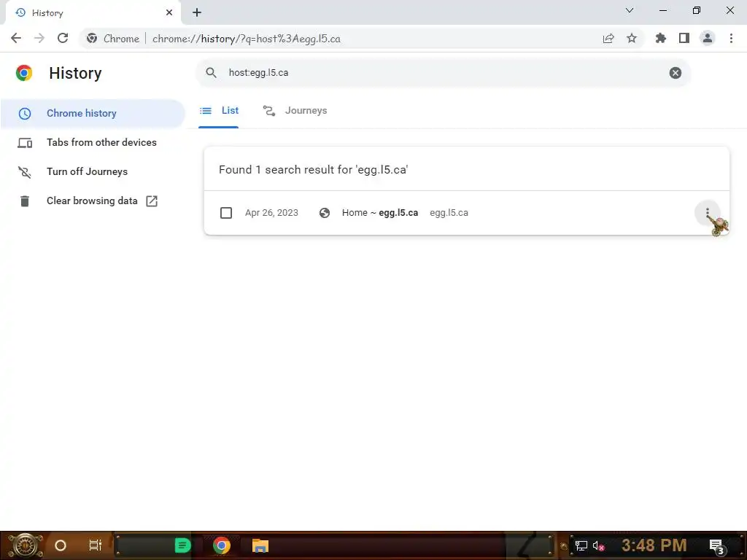
Task: Check the Apr 26, 2023 history entry checkbox
Action: (226, 213)
